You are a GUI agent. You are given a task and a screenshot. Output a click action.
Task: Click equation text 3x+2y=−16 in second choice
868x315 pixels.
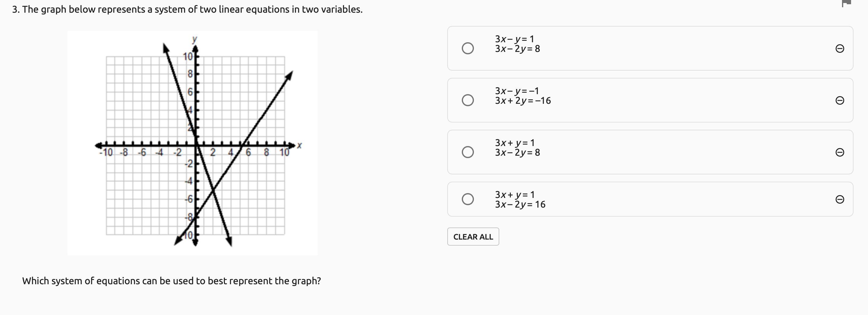click(x=523, y=101)
